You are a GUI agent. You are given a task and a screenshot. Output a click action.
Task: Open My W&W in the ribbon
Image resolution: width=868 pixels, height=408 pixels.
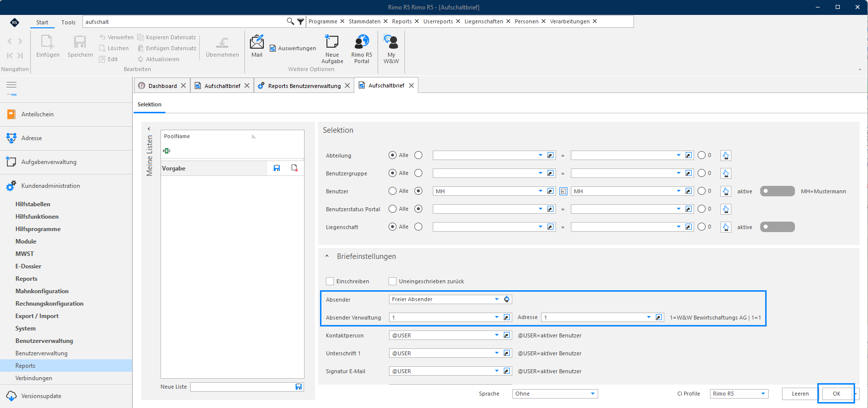(391, 49)
